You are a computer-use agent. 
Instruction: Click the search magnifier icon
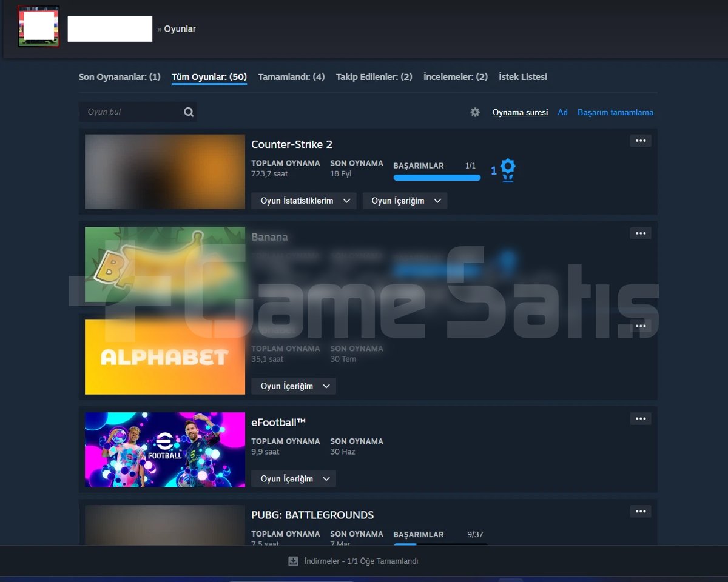(189, 112)
